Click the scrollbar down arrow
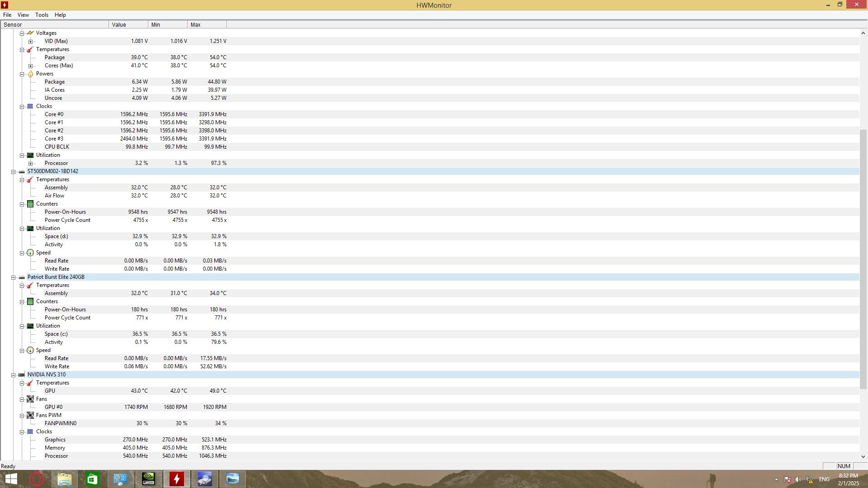Screen dimensions: 868x488 pyautogui.click(x=863, y=457)
